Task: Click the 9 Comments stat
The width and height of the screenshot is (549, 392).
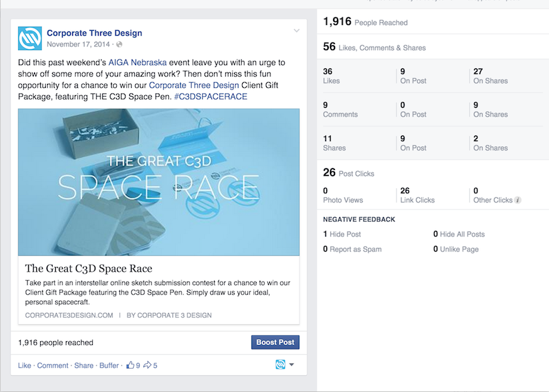Action: pos(340,110)
